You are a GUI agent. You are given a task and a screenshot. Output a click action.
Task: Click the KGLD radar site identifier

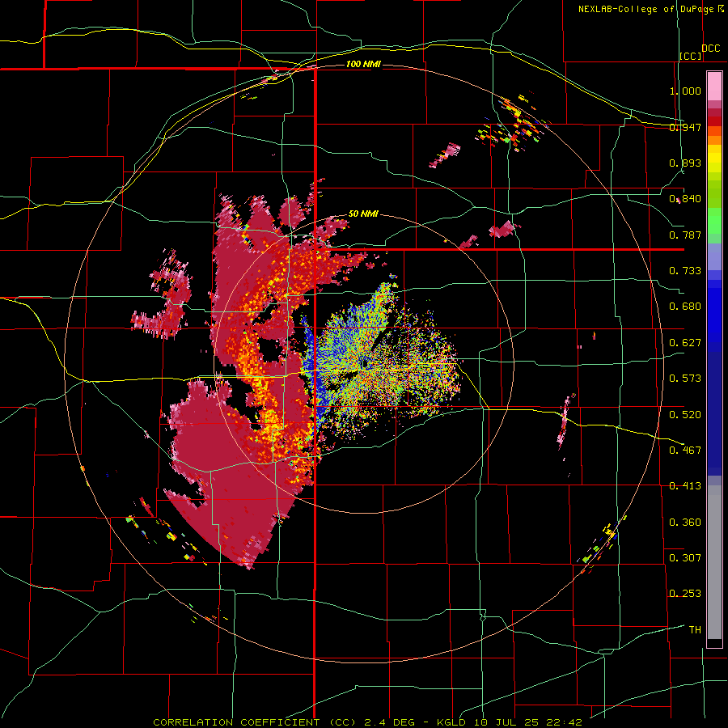point(453,722)
